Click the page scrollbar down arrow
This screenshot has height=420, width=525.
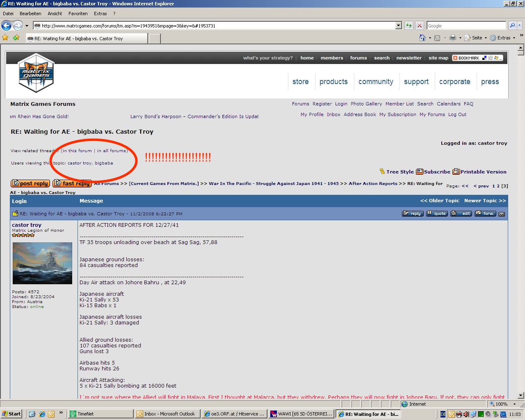(521, 395)
